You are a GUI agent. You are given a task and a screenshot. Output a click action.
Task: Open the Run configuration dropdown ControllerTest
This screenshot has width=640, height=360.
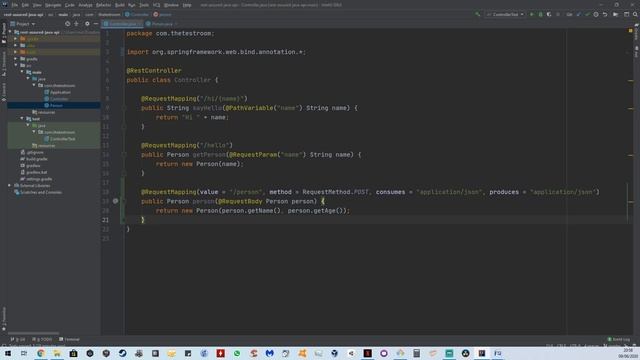pyautogui.click(x=505, y=14)
